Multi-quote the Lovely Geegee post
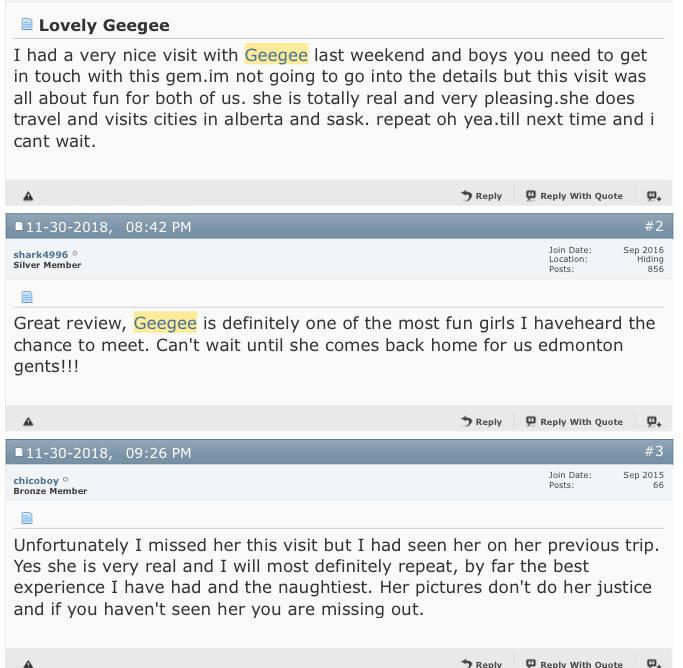 [653, 196]
